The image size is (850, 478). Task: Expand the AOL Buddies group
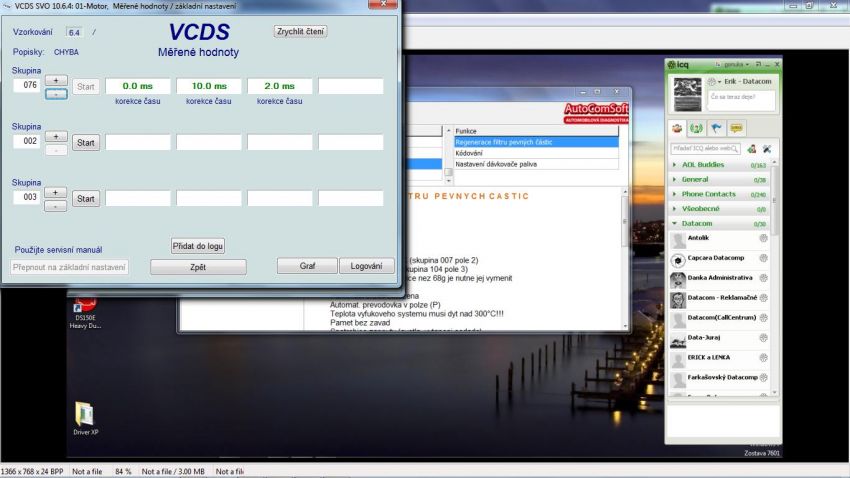(674, 165)
